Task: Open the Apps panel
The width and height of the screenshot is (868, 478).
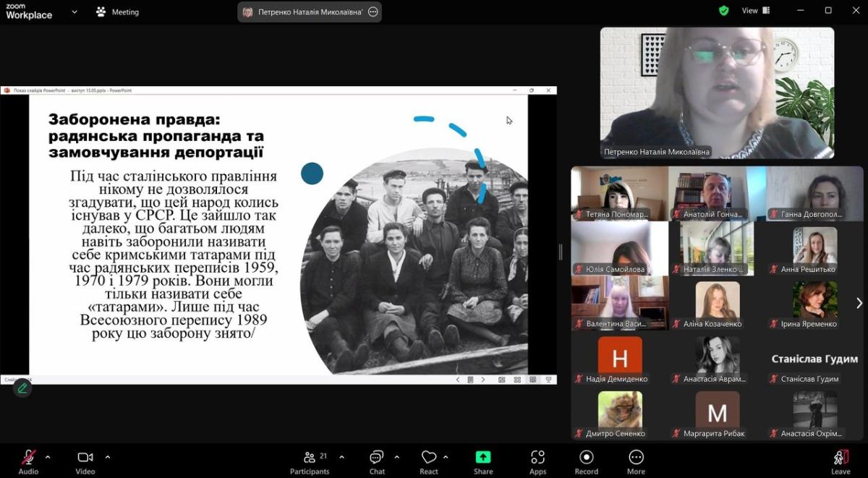Action: (x=537, y=462)
